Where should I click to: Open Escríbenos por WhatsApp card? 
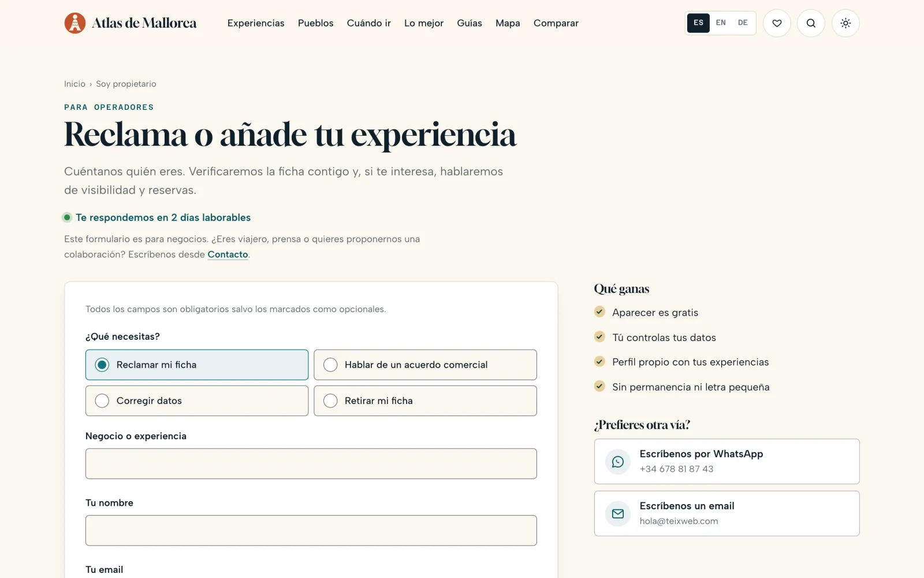pyautogui.click(x=726, y=461)
